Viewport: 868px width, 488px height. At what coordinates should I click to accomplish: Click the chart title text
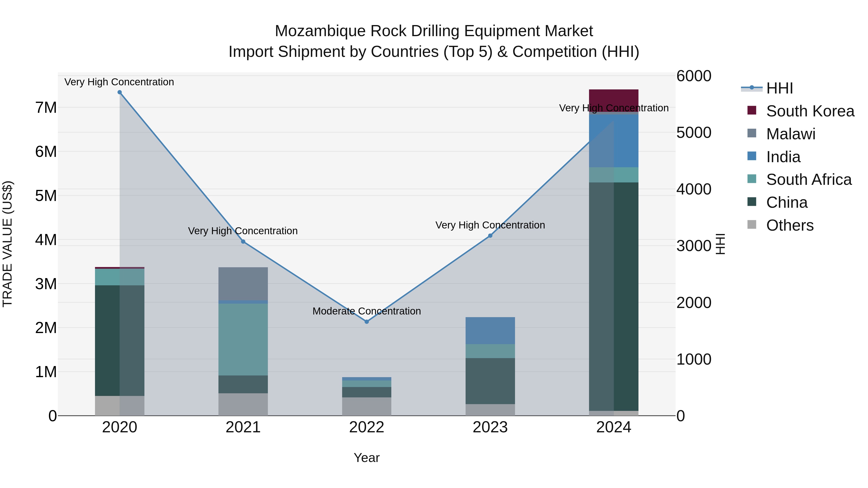[x=434, y=41]
